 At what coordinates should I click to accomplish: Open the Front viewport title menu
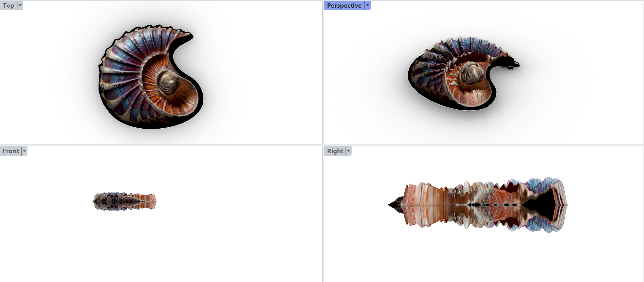coord(24,151)
